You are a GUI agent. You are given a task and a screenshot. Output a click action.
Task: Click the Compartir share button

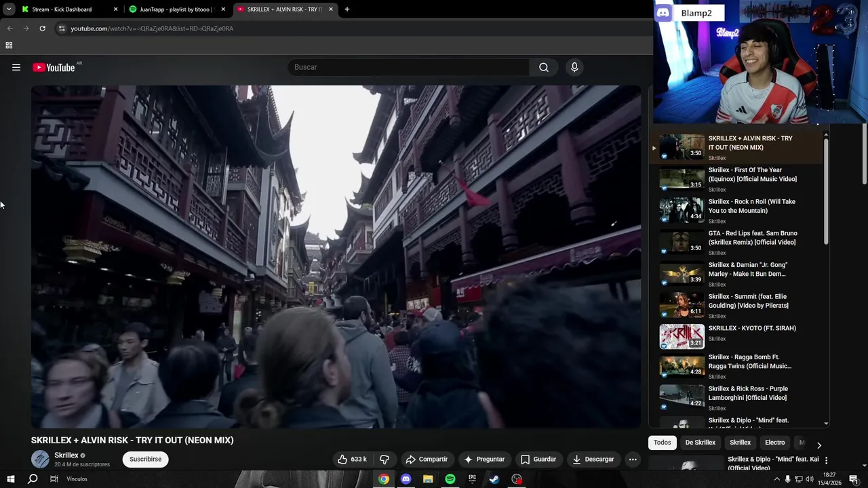(427, 459)
